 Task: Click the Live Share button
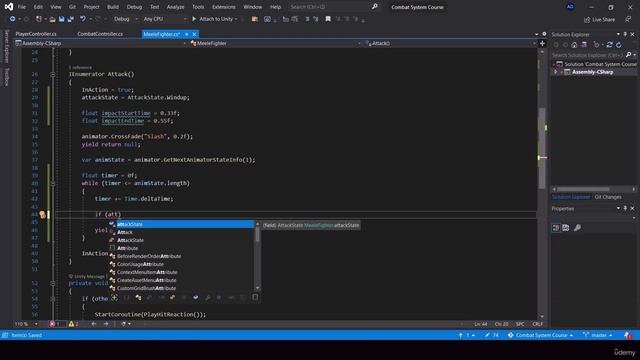[x=599, y=19]
